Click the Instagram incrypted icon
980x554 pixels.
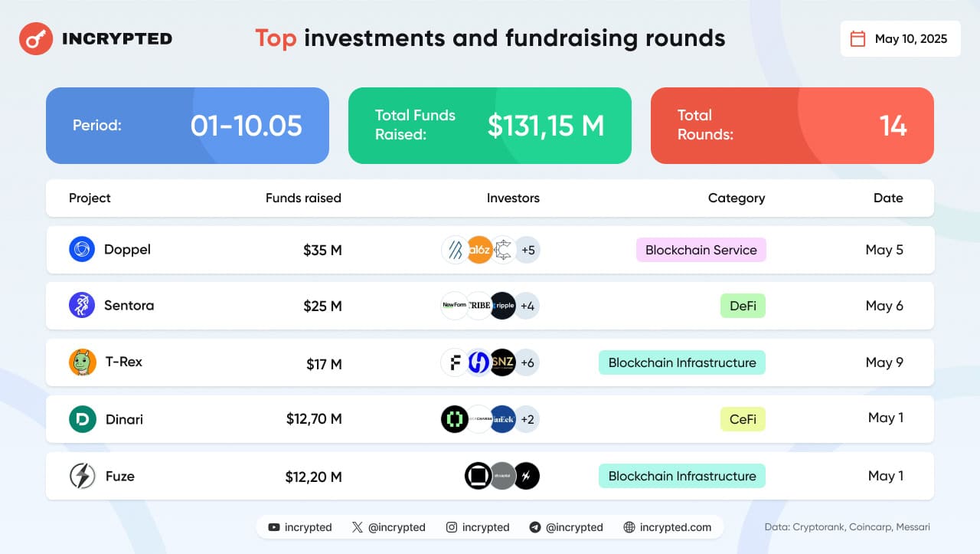[x=452, y=527]
